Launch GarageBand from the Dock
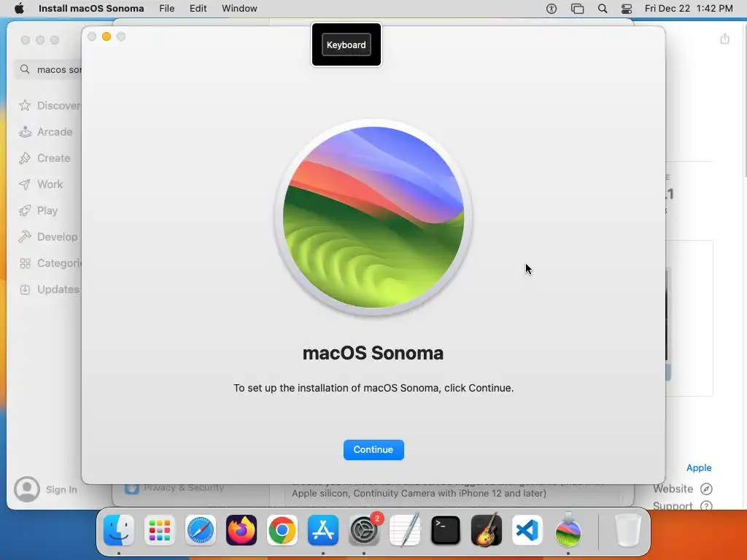This screenshot has height=560, width=747. click(487, 530)
